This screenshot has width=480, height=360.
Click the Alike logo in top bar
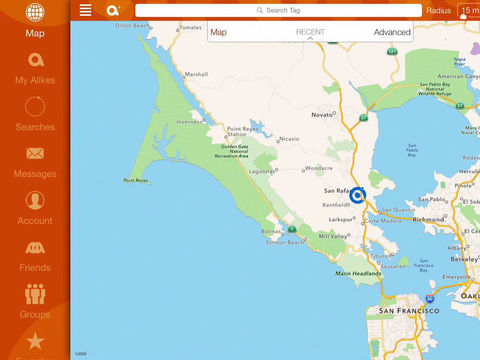(113, 10)
